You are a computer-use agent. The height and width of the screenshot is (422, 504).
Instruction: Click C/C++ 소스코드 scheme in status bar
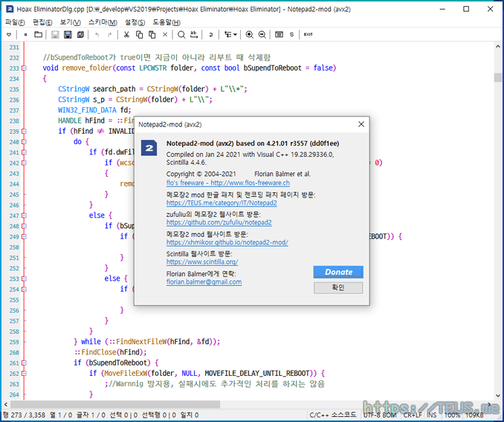(x=333, y=415)
